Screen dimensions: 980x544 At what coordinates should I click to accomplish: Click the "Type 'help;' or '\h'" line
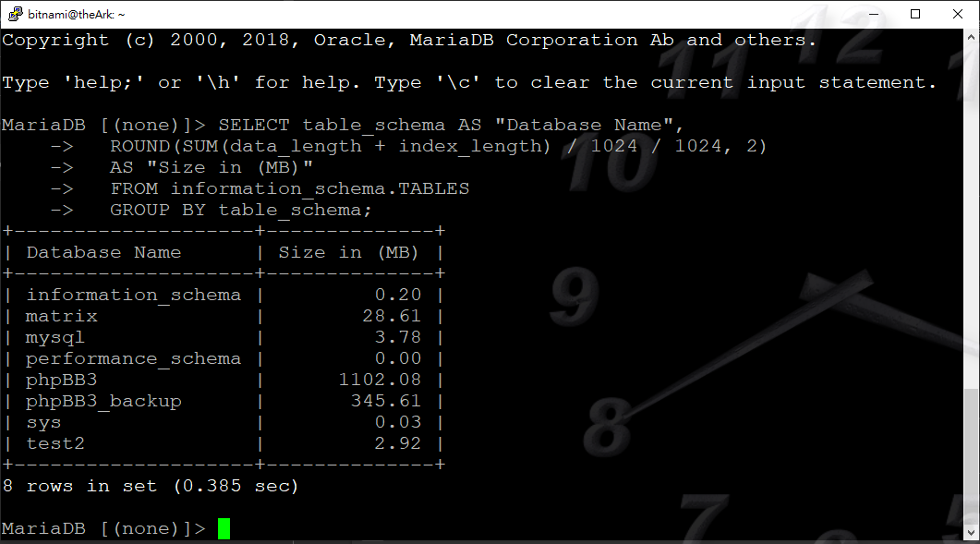click(469, 82)
